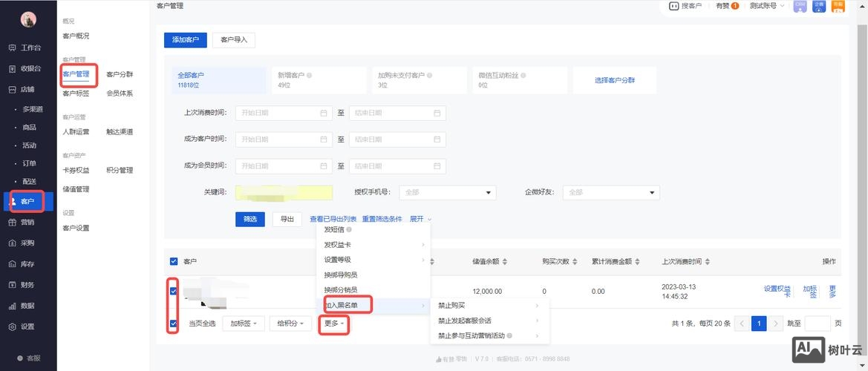Image resolution: width=868 pixels, height=371 pixels.
Task: Open 库存 in the left sidebar
Action: 22,263
